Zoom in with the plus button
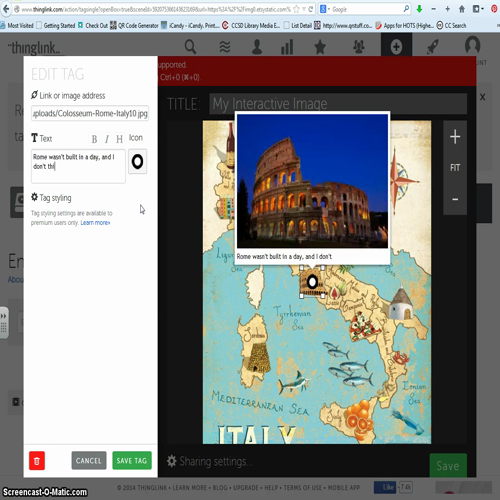This screenshot has width=500, height=500. click(455, 137)
